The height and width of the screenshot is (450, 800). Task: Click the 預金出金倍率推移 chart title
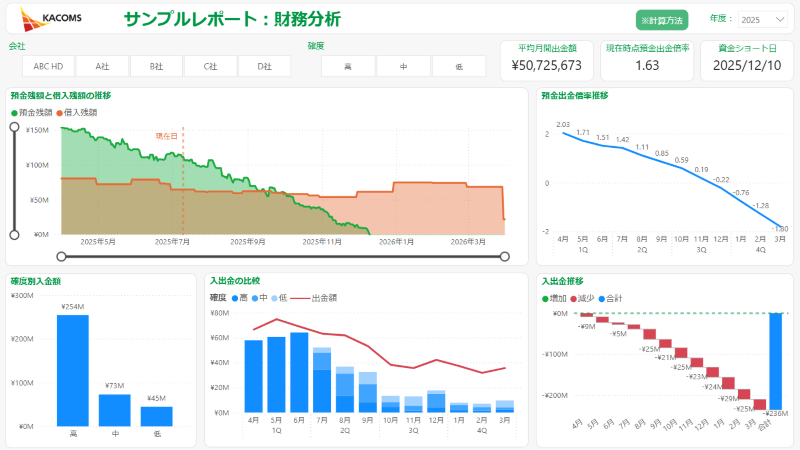pyautogui.click(x=574, y=95)
